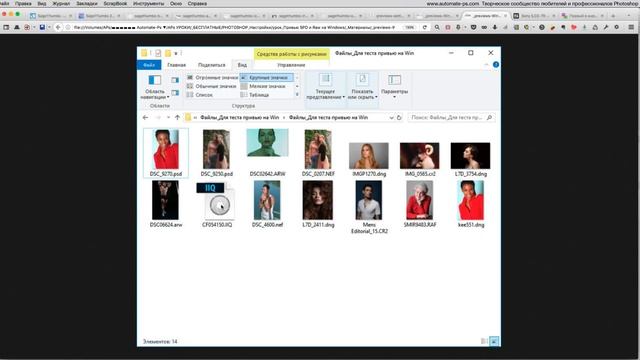This screenshot has width=640, height=360.
Task: Open the Параметры dropdown arrow
Action: pos(394,97)
